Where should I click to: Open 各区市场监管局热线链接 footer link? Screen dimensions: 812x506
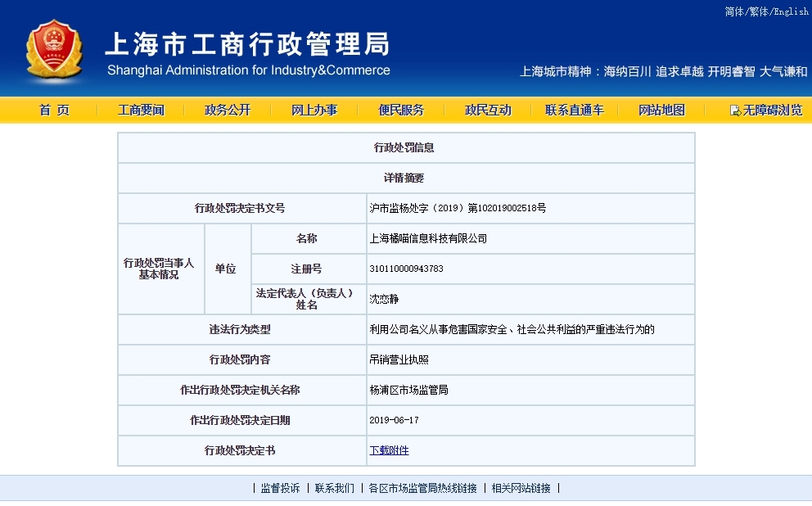coord(422,488)
